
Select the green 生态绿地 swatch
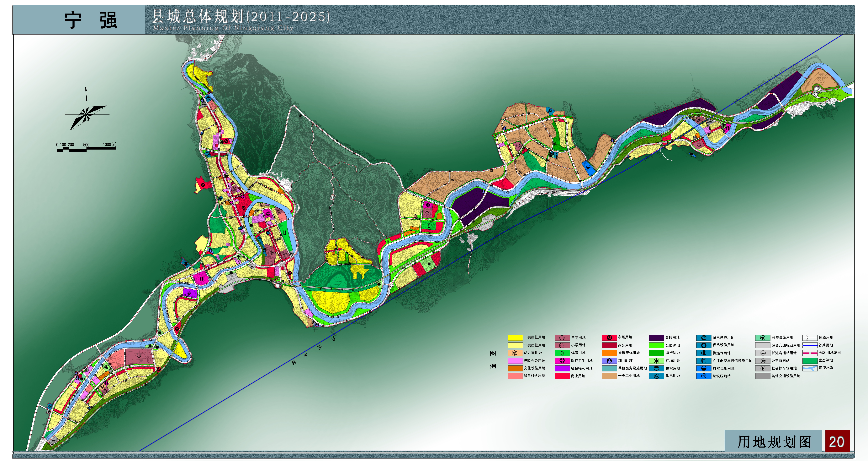point(810,361)
